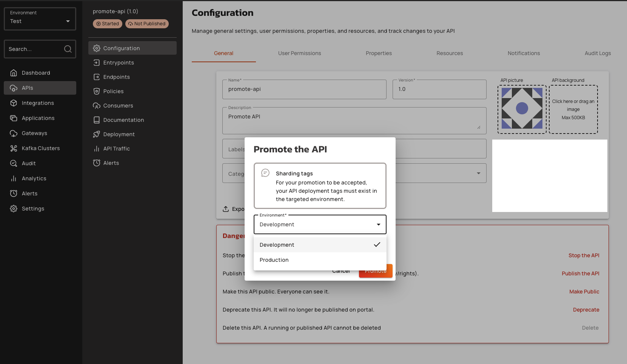This screenshot has width=627, height=364.
Task: Open Deployment via rocket icon
Action: point(97,134)
